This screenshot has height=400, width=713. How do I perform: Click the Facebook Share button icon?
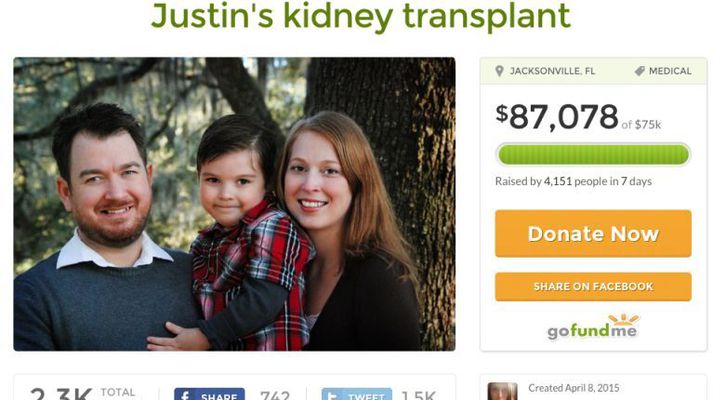(186, 395)
